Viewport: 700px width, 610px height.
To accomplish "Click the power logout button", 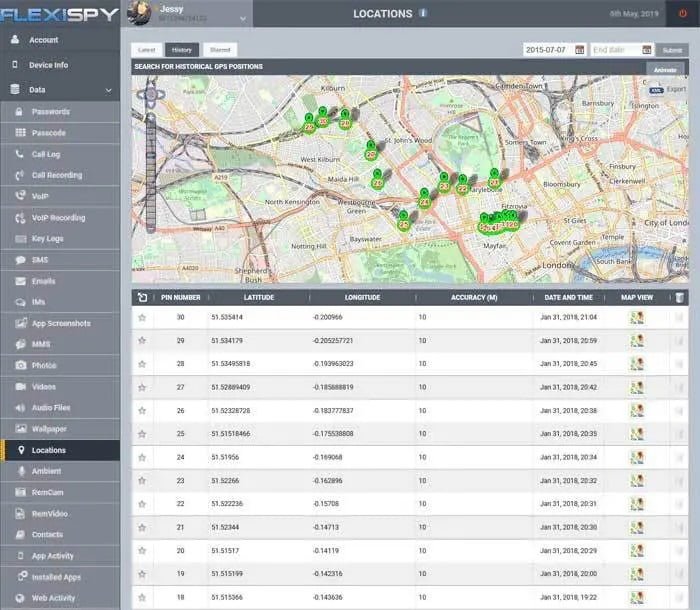I will coord(683,13).
